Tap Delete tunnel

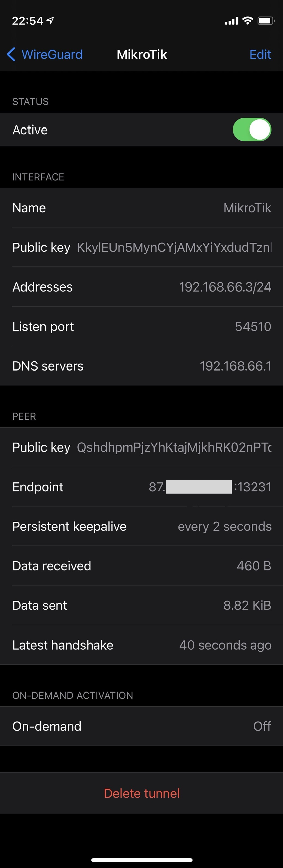tap(142, 793)
